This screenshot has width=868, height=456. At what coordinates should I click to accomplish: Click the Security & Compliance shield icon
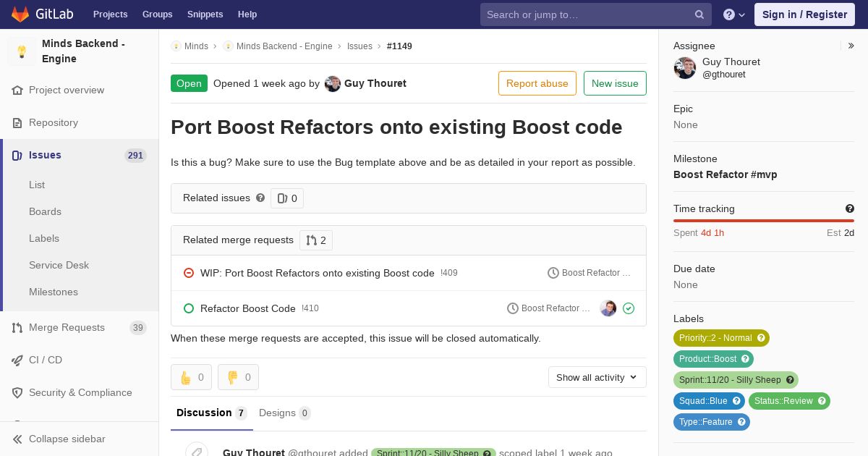coord(17,393)
